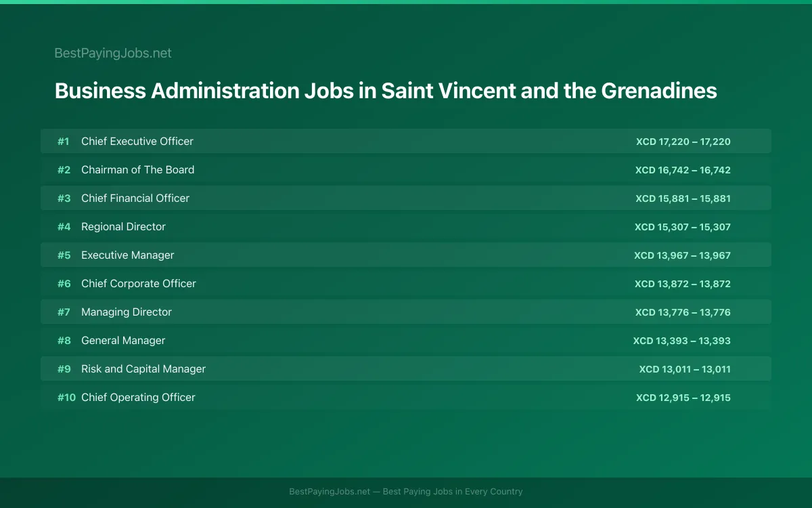Click the #5 rank number
The height and width of the screenshot is (508, 812).
point(64,255)
